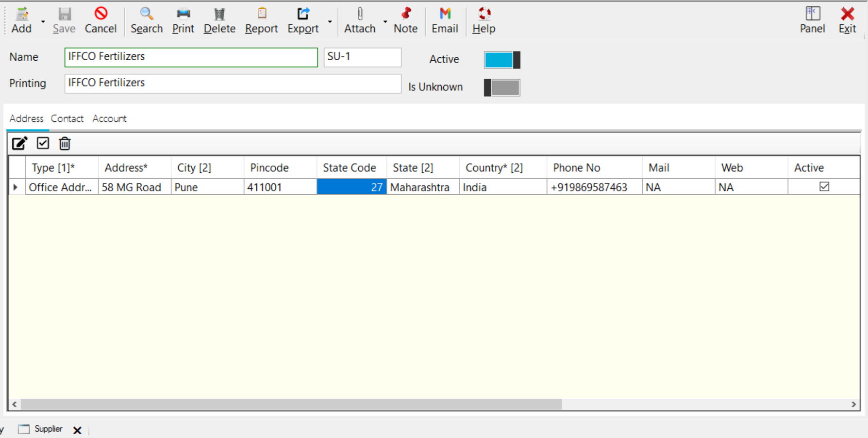868x438 pixels.
Task: Click the Cancel button
Action: [100, 19]
